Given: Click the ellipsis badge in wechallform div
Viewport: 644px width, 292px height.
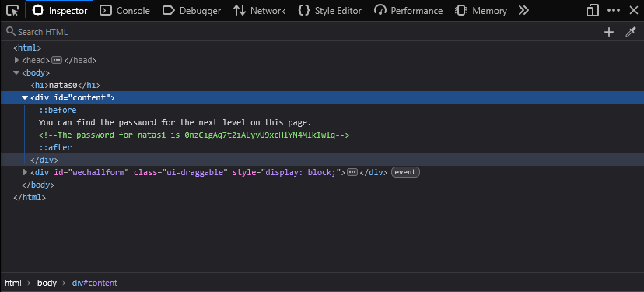Looking at the screenshot, I should coord(352,172).
